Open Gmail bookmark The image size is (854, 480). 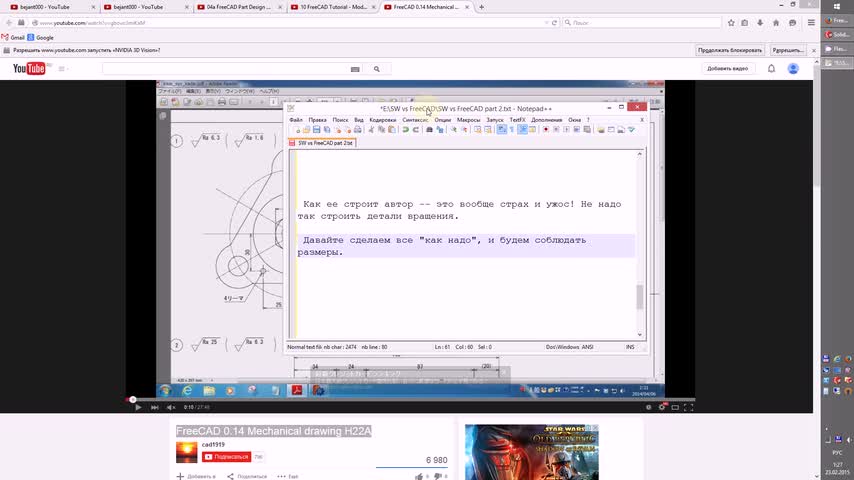[x=14, y=38]
